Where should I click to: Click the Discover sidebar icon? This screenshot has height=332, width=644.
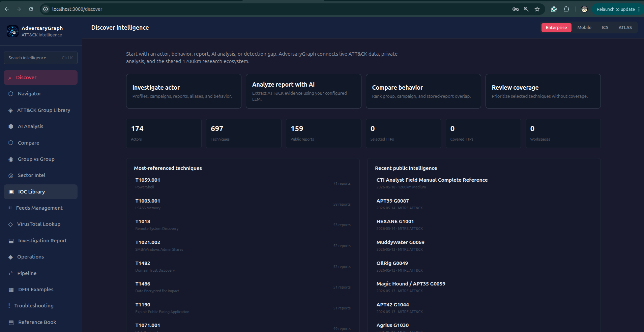[10, 78]
